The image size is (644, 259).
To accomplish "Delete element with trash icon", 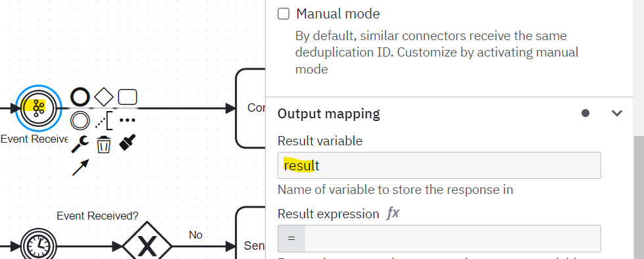I will tap(103, 145).
